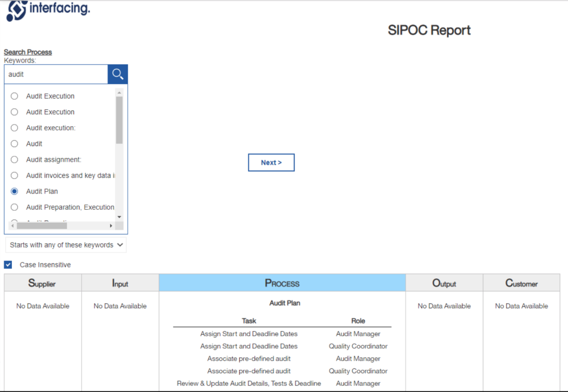The height and width of the screenshot is (392, 568).
Task: Click the Keywords input field containing 'audit'
Action: (x=56, y=74)
